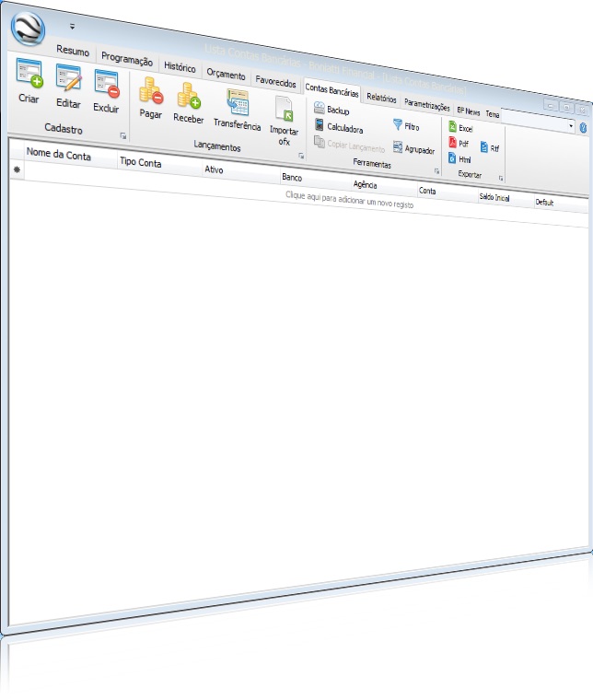Toggle the Agrupador panel
This screenshot has height=700, width=593.
pos(413,148)
